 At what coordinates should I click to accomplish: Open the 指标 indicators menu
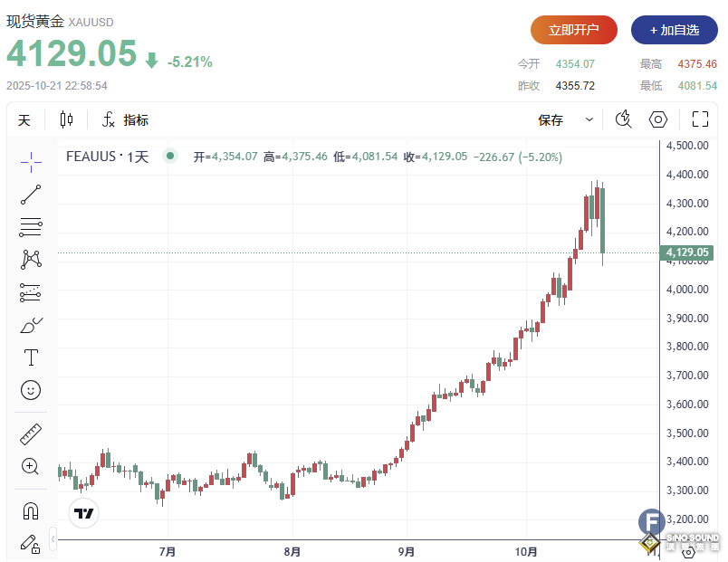coord(125,119)
